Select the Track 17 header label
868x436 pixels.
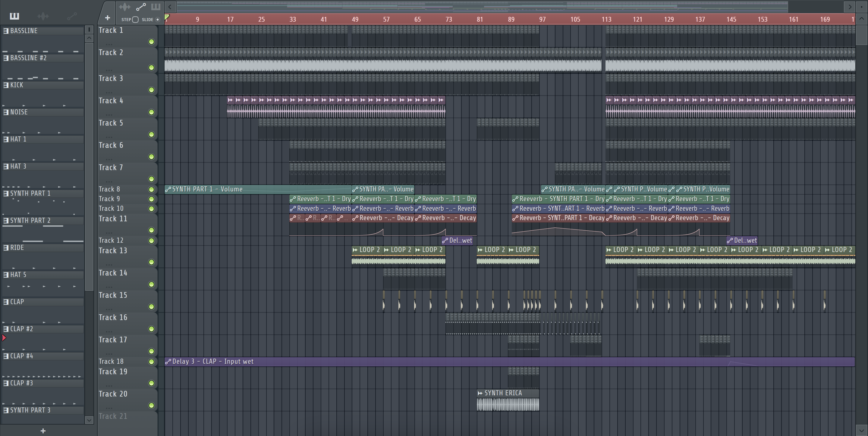[113, 340]
